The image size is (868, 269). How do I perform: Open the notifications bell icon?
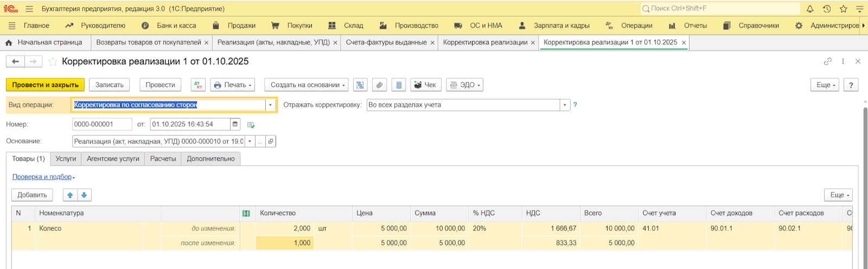click(x=810, y=9)
